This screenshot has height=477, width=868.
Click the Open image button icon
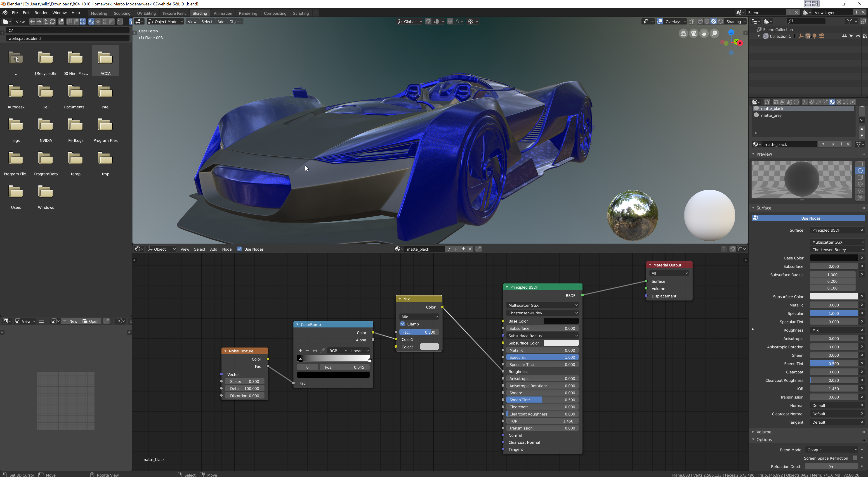pos(91,321)
